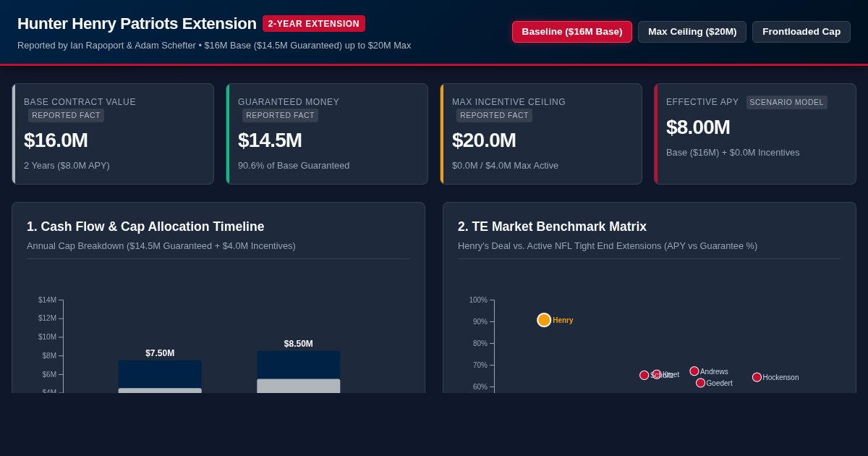Click the REPORTED FACT tag under Max Incentive Ceiling

[494, 115]
